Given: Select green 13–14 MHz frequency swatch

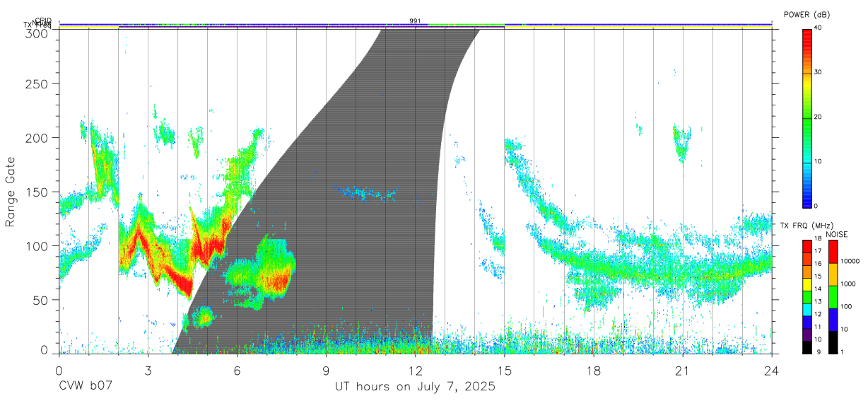Looking at the screenshot, I should [x=807, y=297].
